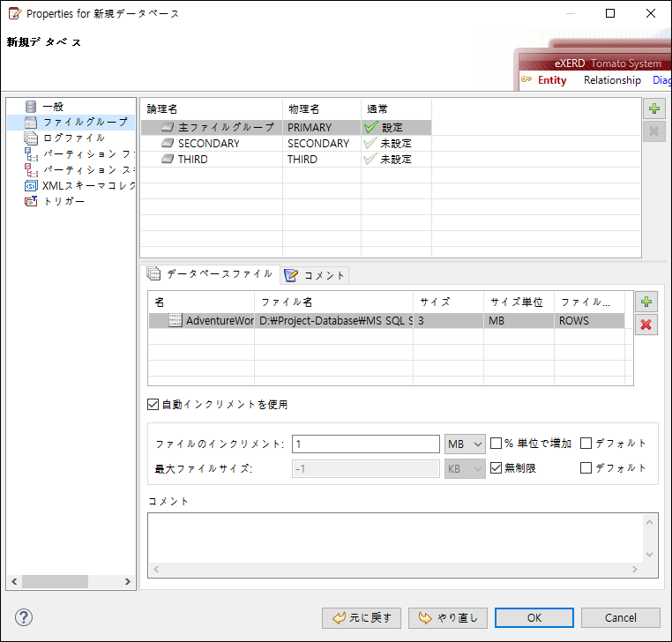Click the AdventureWorks file row icon
This screenshot has width=672, height=642.
(x=175, y=320)
